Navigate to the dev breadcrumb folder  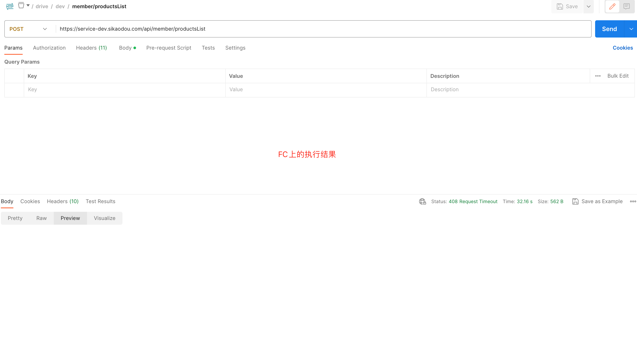tap(60, 6)
